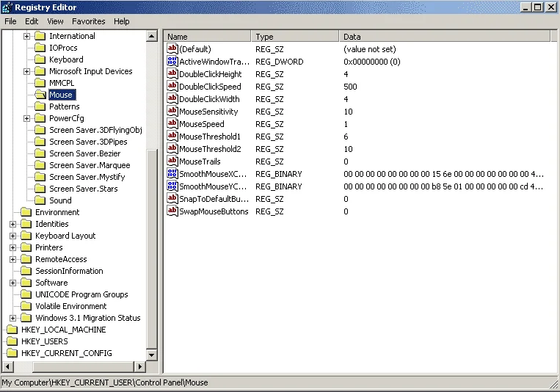Click tree horizontal scrollbar right arrow

click(x=139, y=366)
